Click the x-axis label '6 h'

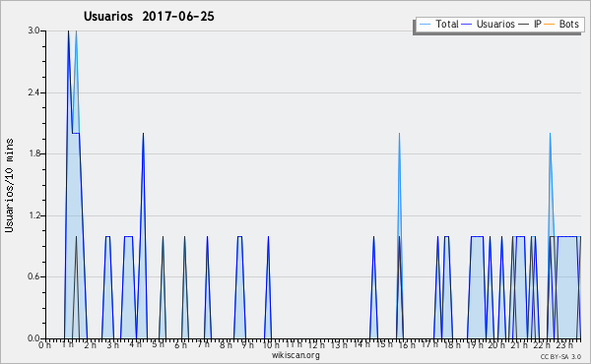180,345
